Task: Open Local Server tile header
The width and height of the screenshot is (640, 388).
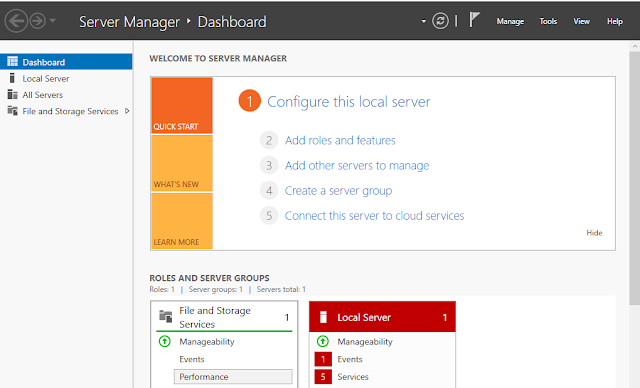Action: [382, 317]
